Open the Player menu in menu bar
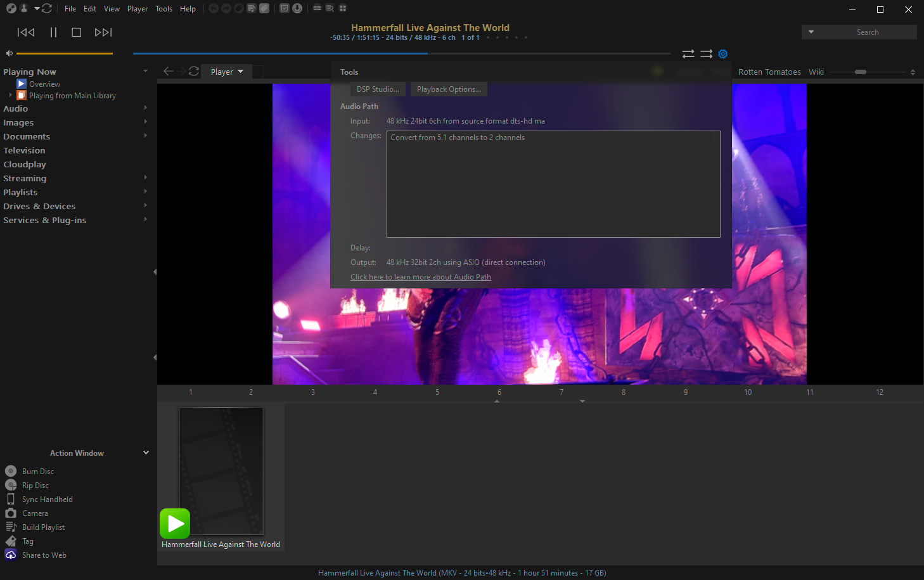The image size is (924, 580). pyautogui.click(x=138, y=9)
